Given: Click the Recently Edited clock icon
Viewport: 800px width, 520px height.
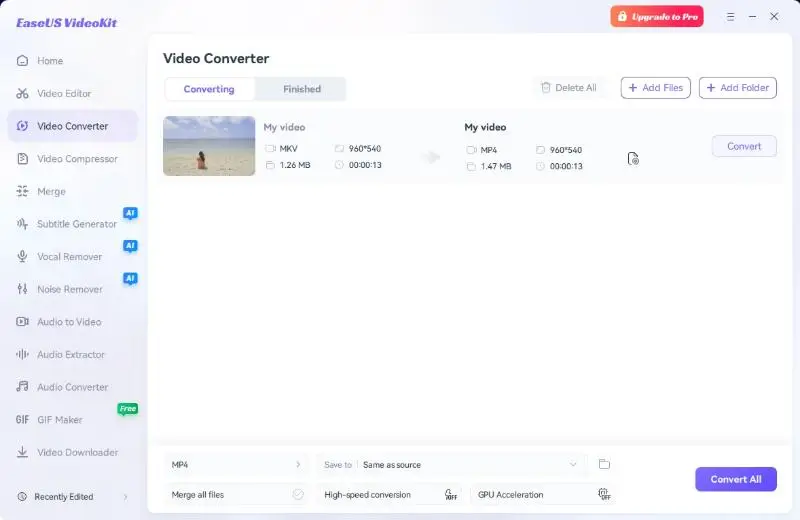Looking at the screenshot, I should (x=22, y=497).
